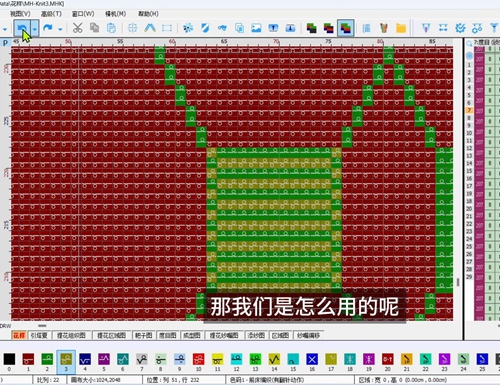Pick the dark red color code 1 swatch
The width and height of the screenshot is (500, 385).
pyautogui.click(x=28, y=359)
